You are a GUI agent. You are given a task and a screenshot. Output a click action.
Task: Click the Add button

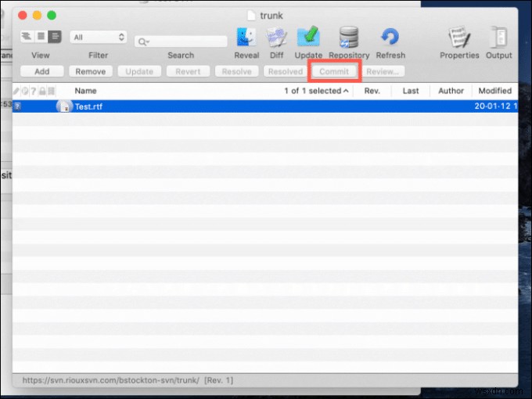point(42,72)
